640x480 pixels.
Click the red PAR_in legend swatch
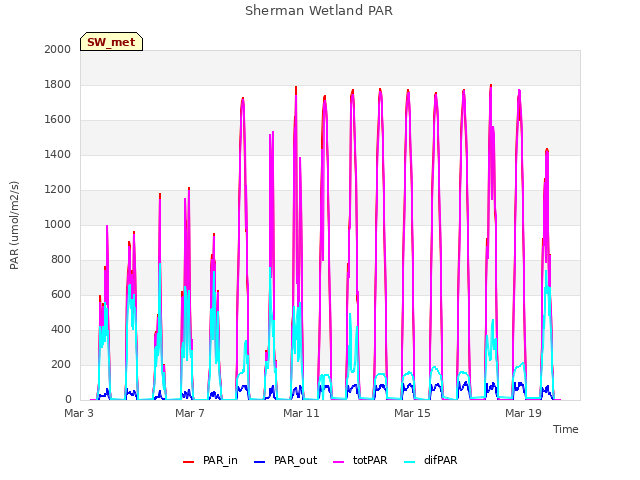coord(188,462)
